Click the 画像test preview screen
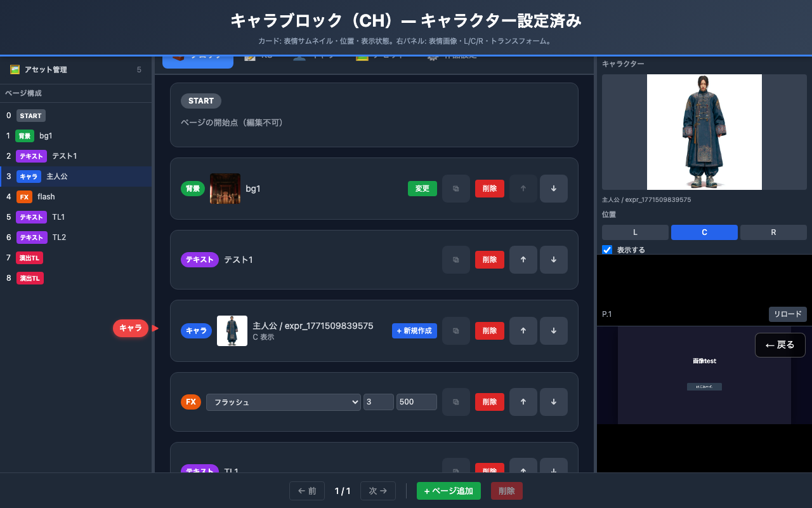Viewport: 812px width, 508px height. click(704, 375)
